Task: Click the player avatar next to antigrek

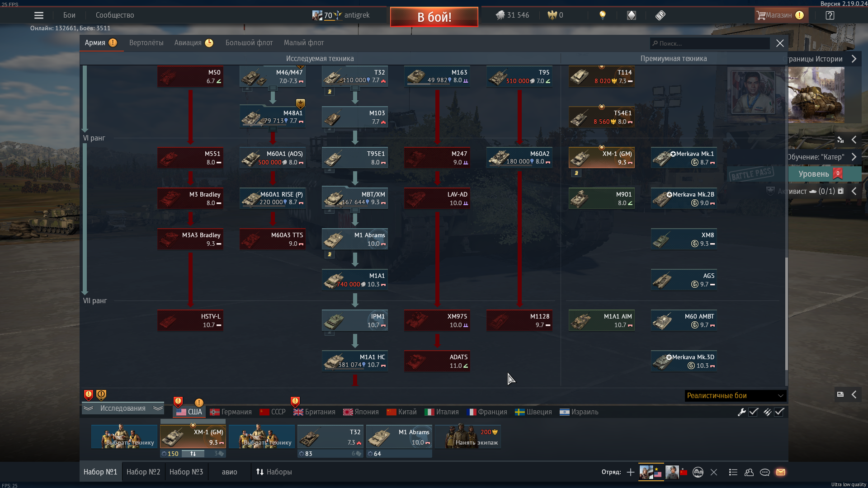Action: click(x=317, y=15)
